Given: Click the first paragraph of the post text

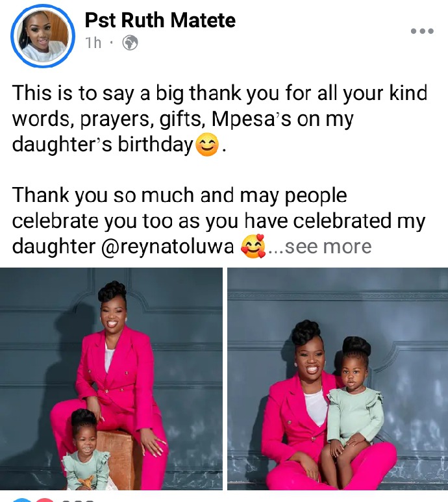Looking at the screenshot, I should (x=219, y=119).
